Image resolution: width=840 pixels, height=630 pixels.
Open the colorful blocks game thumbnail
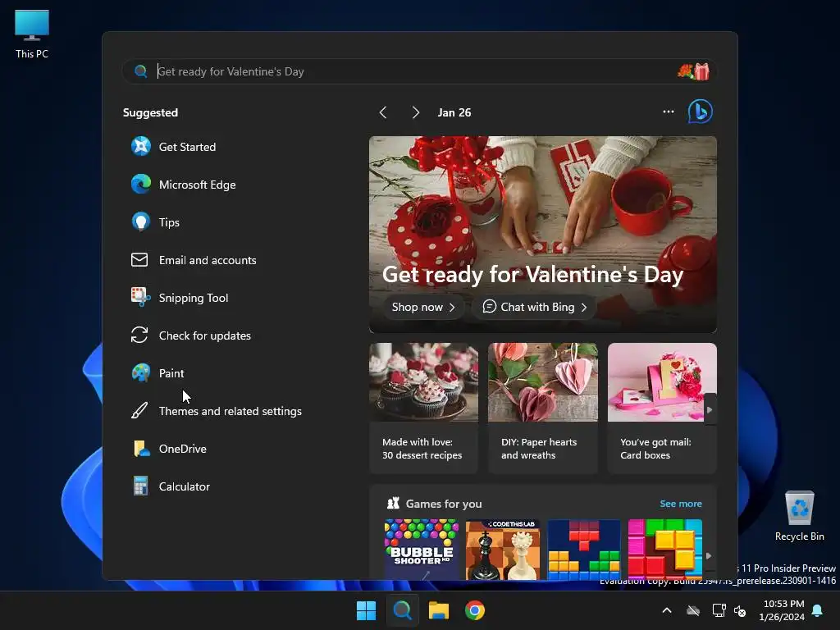click(x=664, y=549)
